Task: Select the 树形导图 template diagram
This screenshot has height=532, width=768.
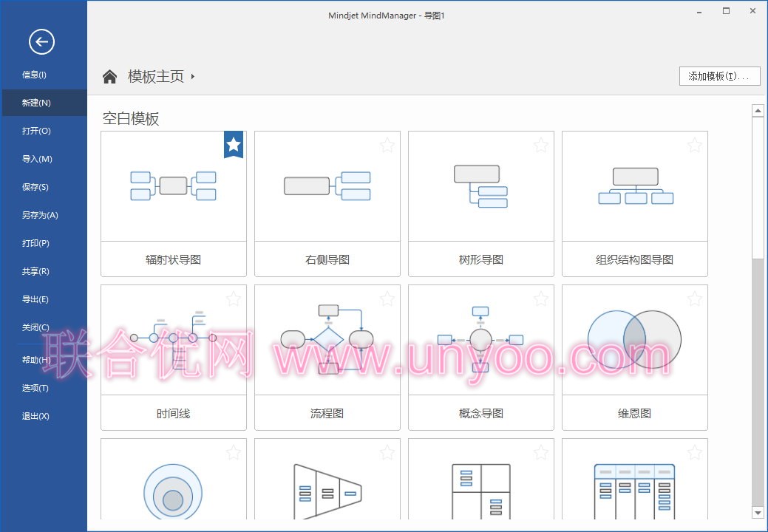Action: click(481, 186)
